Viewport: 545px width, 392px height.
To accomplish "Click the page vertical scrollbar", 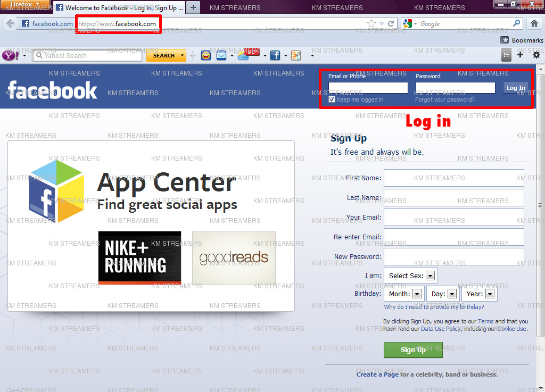I will [541, 205].
